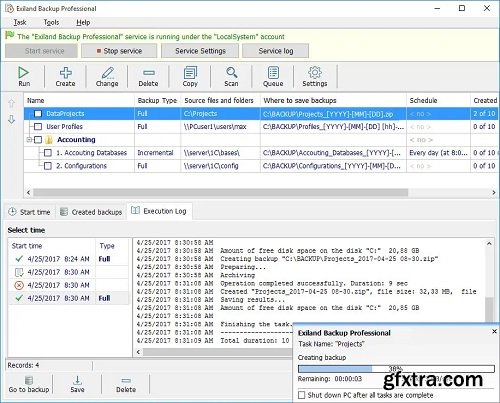
Task: Open the Scan tool
Action: pyautogui.click(x=231, y=77)
